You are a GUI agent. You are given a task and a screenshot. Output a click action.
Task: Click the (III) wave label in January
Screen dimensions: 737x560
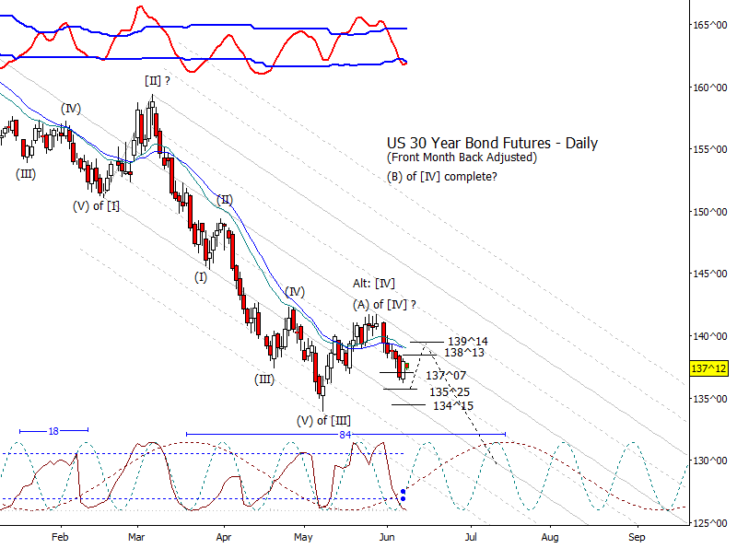coord(26,174)
